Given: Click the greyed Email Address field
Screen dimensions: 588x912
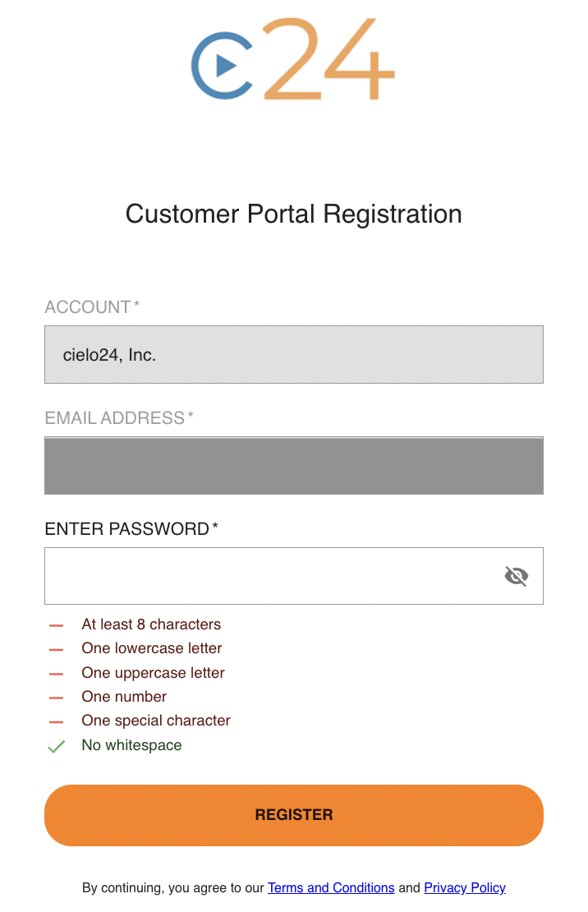Looking at the screenshot, I should tap(294, 465).
